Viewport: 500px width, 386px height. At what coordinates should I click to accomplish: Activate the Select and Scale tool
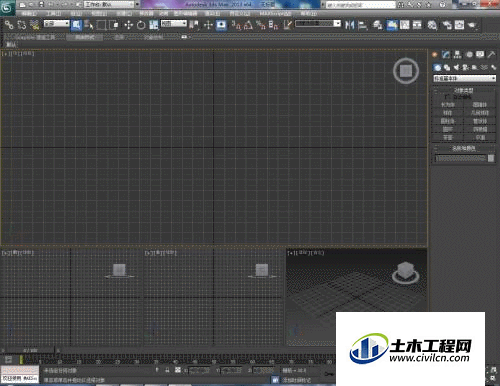click(153, 25)
